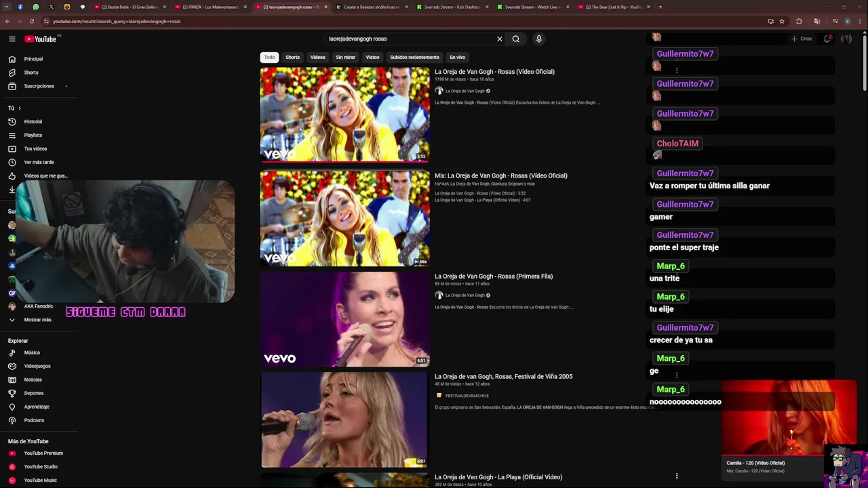Image resolution: width=868 pixels, height=488 pixels.
Task: Select the Sin mirar filter chip
Action: [345, 57]
